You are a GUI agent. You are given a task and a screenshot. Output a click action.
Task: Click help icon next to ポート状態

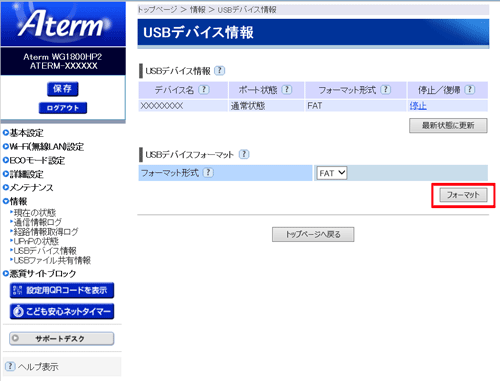click(x=287, y=90)
